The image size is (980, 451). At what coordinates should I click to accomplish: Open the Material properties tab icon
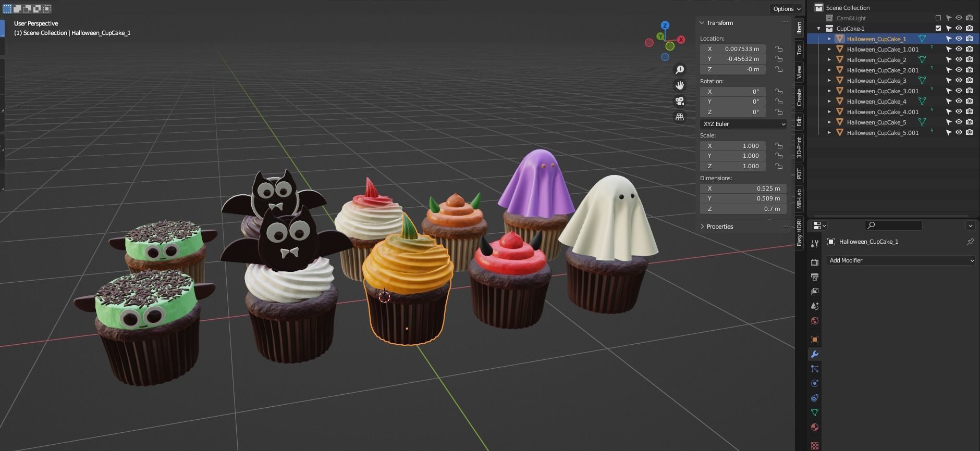[x=815, y=427]
